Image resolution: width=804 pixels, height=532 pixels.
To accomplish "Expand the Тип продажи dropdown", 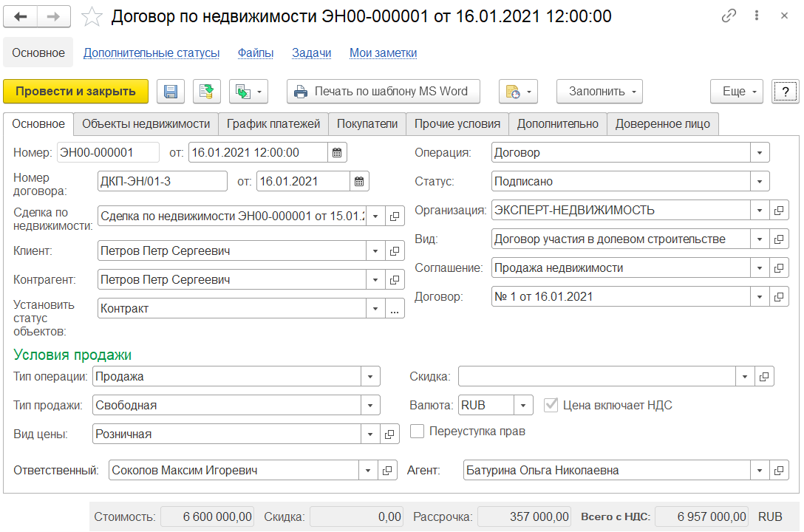I will coord(370,406).
